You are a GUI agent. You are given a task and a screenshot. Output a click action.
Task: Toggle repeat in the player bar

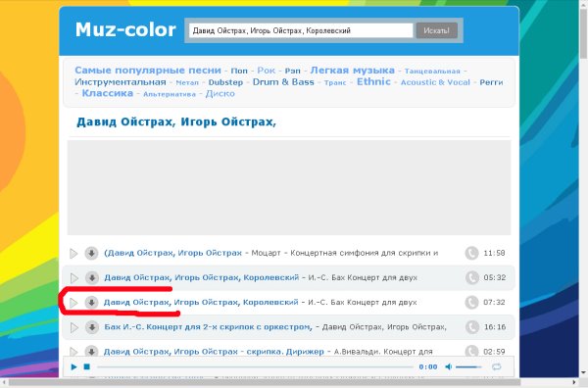(x=497, y=366)
